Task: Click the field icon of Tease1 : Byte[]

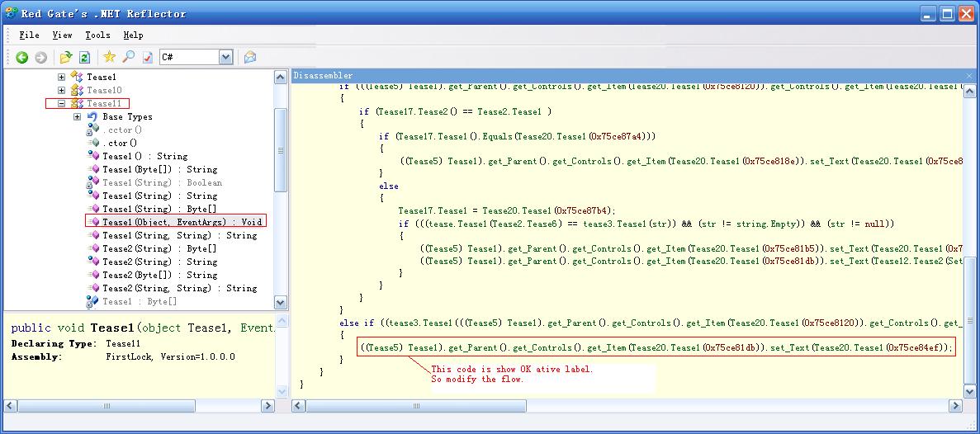Action: pos(92,301)
